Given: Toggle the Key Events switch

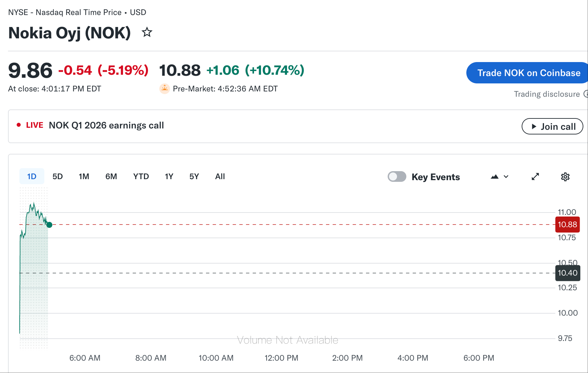Looking at the screenshot, I should (397, 176).
